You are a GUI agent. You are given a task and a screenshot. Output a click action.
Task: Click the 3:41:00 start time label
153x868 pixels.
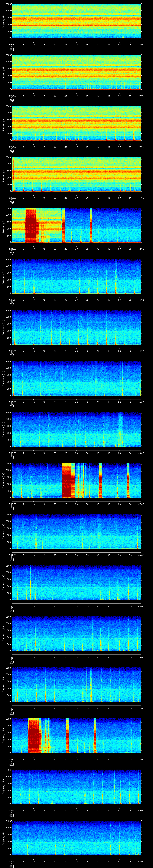[12, 249]
